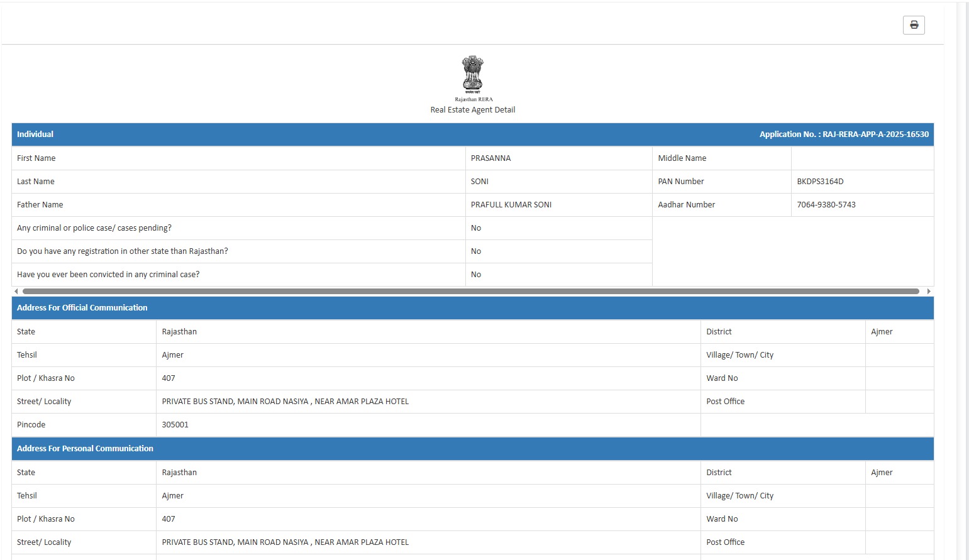Click the last name value SONI
Image resolution: width=969 pixels, height=560 pixels.
(x=480, y=182)
